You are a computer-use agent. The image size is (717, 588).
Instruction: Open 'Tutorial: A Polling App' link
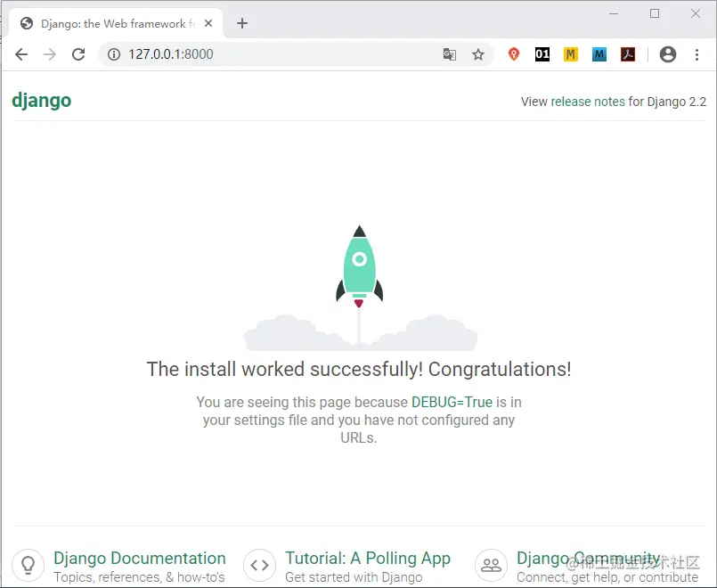(x=368, y=559)
